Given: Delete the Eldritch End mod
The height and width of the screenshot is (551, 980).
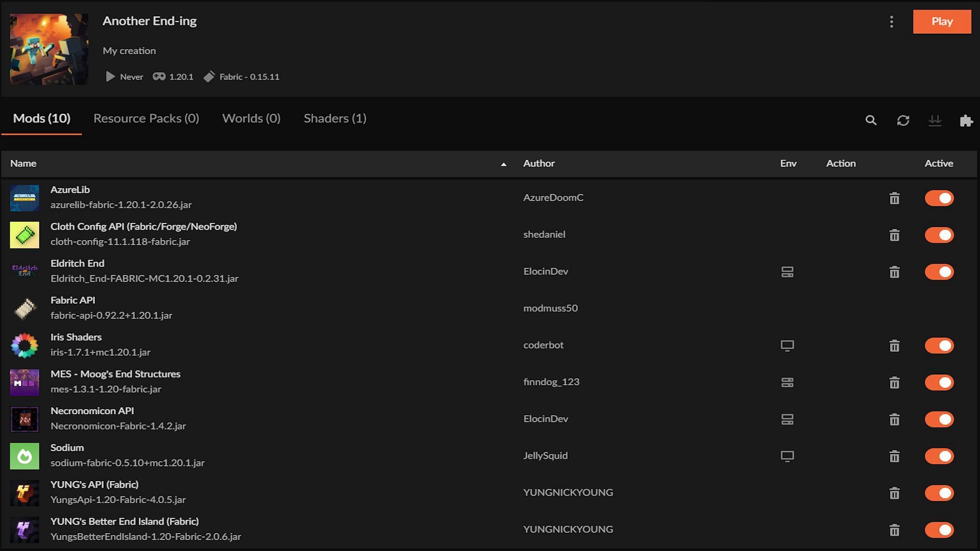Looking at the screenshot, I should (x=894, y=272).
